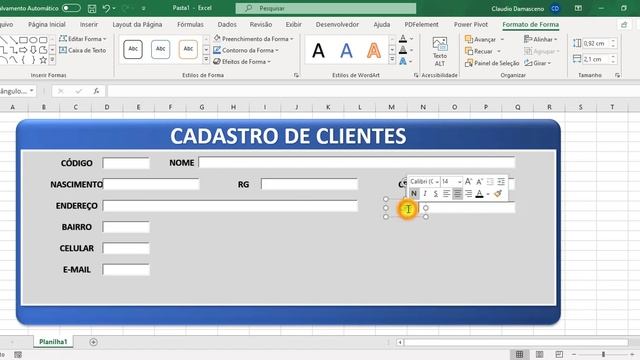Toggle underline S in mini toolbar

point(436,193)
